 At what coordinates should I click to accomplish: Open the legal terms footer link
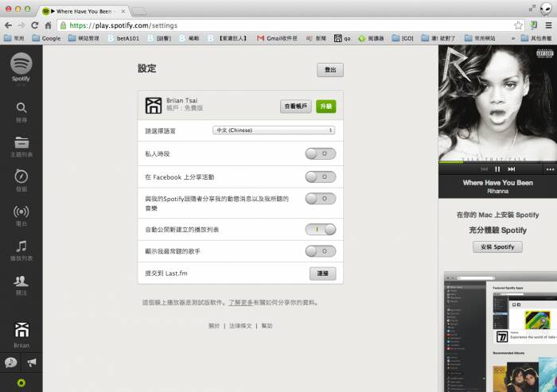pyautogui.click(x=240, y=325)
